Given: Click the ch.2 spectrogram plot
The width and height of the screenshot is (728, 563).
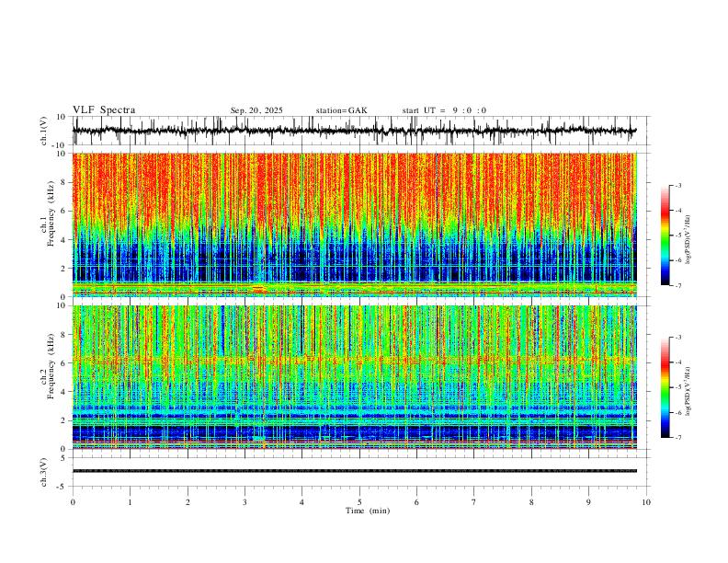Looking at the screenshot, I should click(x=354, y=377).
